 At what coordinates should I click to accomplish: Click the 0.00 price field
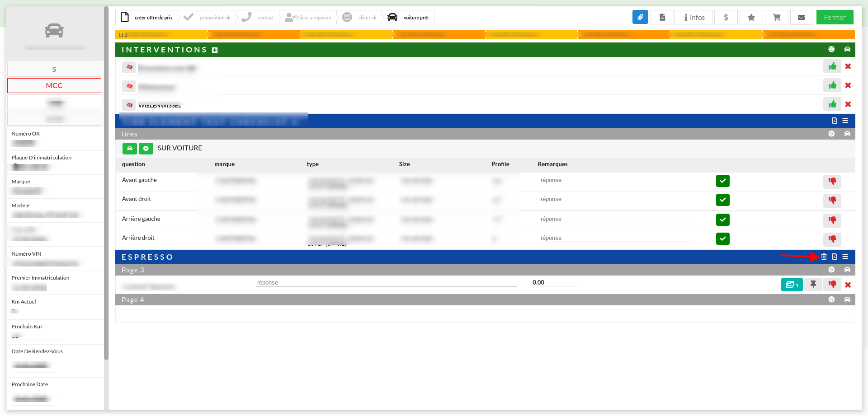coord(555,283)
